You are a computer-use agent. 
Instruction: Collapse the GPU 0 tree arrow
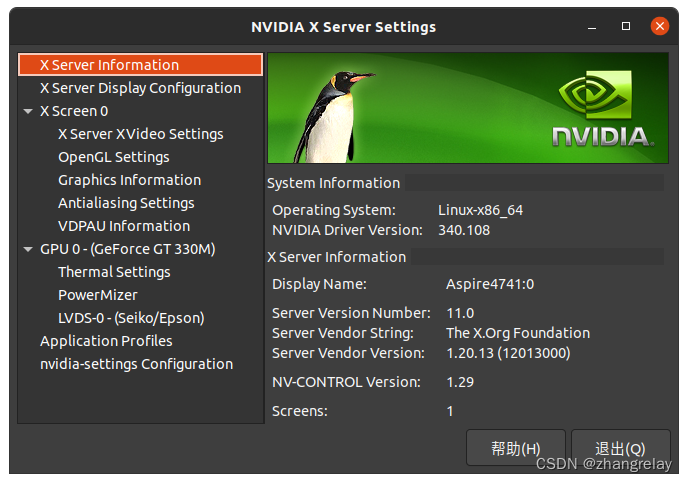(x=28, y=249)
